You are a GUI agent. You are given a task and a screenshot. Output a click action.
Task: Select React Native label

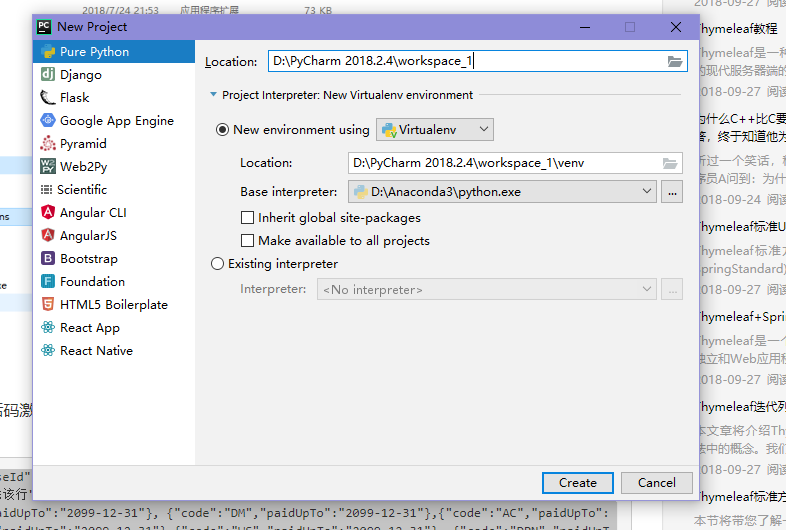pyautogui.click(x=96, y=350)
